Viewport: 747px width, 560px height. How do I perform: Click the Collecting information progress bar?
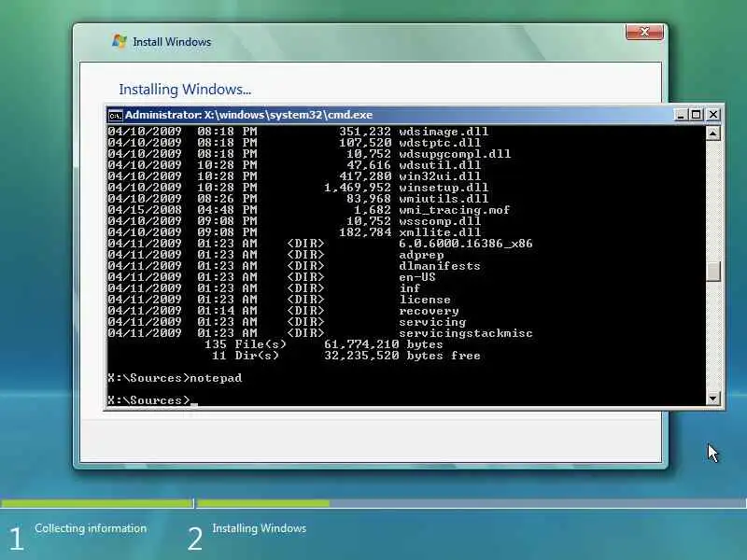tap(97, 503)
